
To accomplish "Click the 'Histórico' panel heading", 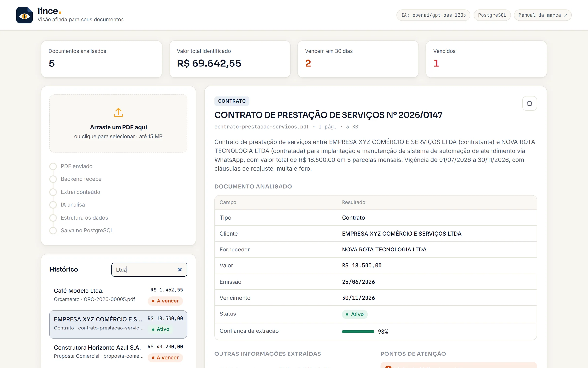I will 64,269.
